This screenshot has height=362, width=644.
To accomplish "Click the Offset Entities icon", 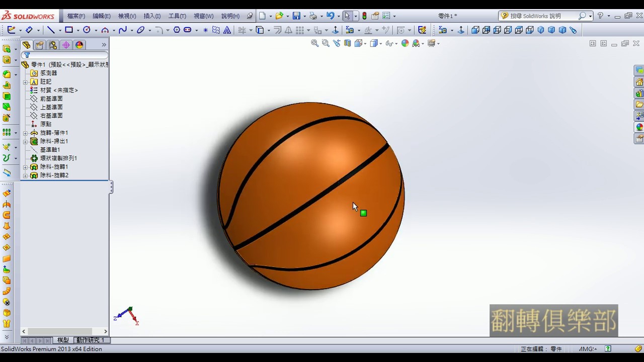I will [x=277, y=30].
